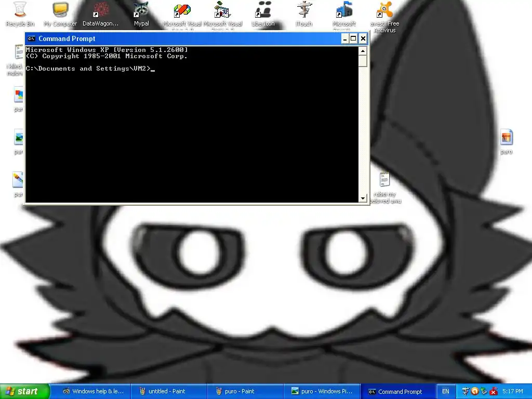Click Command Prompt taskbar button
Viewport: 532px width, 399px height.
point(397,391)
